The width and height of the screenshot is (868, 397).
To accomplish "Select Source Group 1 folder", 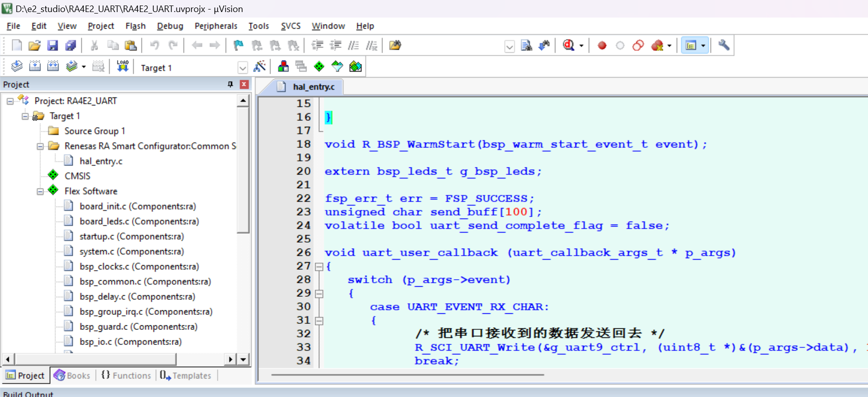I will click(x=95, y=131).
